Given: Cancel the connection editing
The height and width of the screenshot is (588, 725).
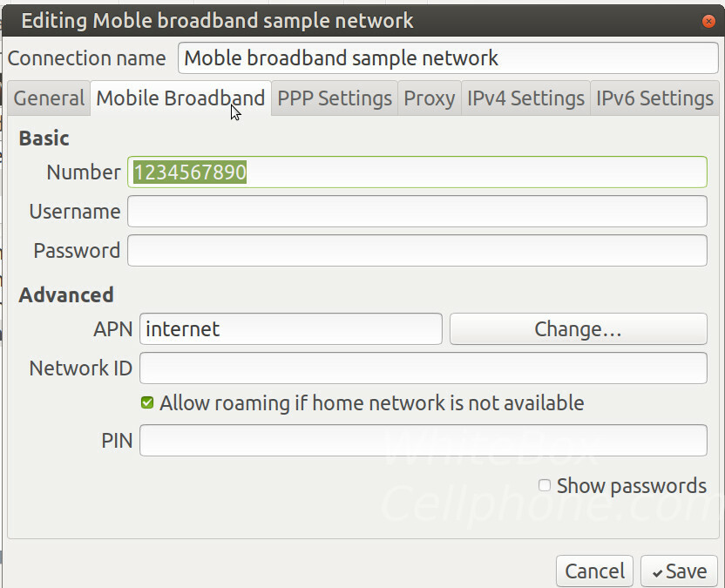Looking at the screenshot, I should pyautogui.click(x=594, y=571).
